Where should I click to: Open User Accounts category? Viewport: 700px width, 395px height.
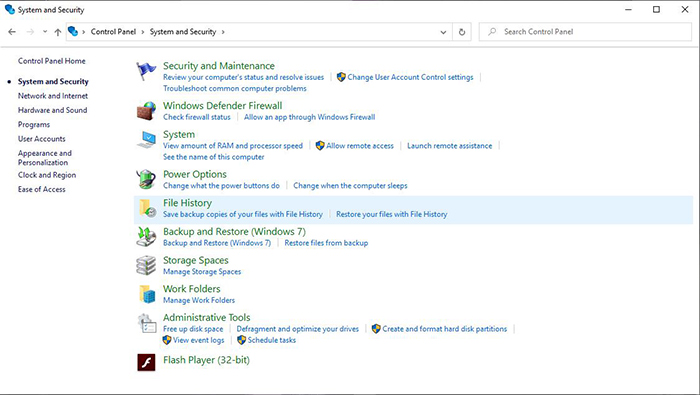click(42, 139)
